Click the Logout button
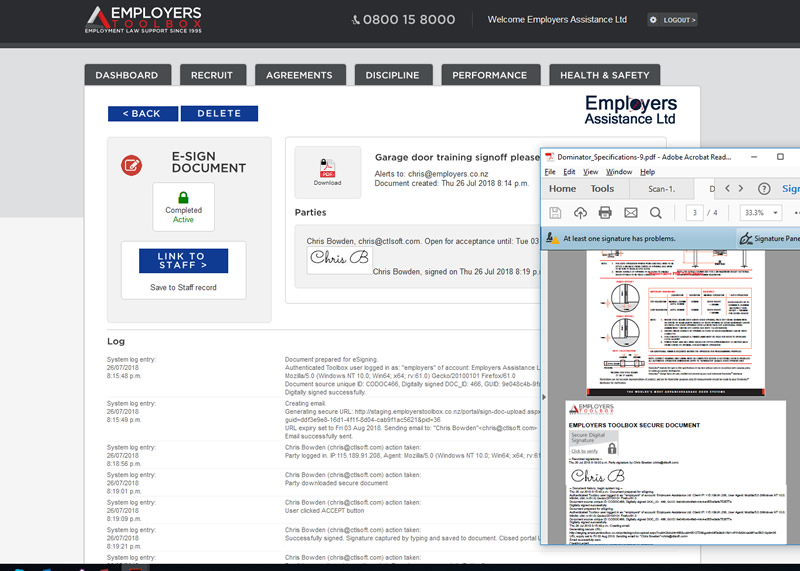Viewport: 800px width, 571px height. pyautogui.click(x=672, y=20)
